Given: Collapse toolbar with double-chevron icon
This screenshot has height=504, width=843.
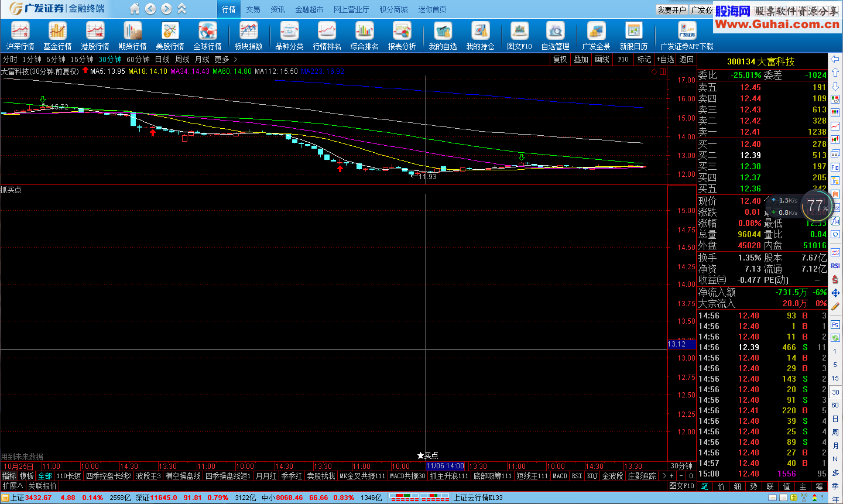Looking at the screenshot, I should (x=182, y=9).
